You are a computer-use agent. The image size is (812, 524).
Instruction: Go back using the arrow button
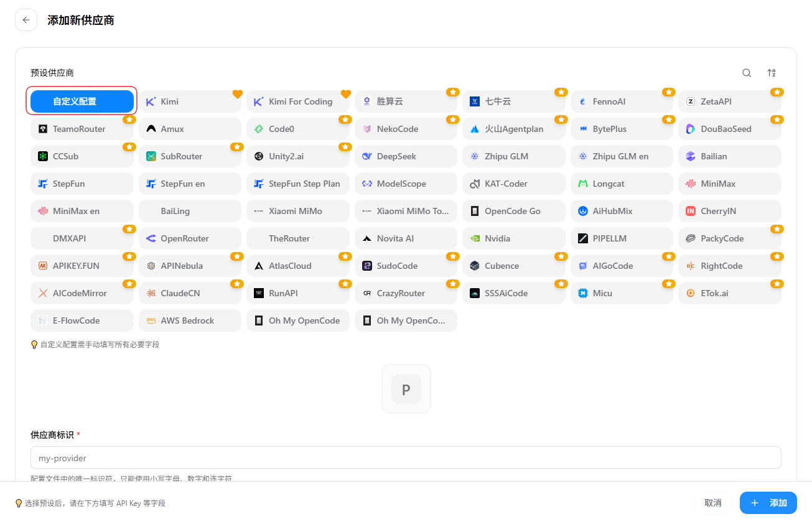26,20
